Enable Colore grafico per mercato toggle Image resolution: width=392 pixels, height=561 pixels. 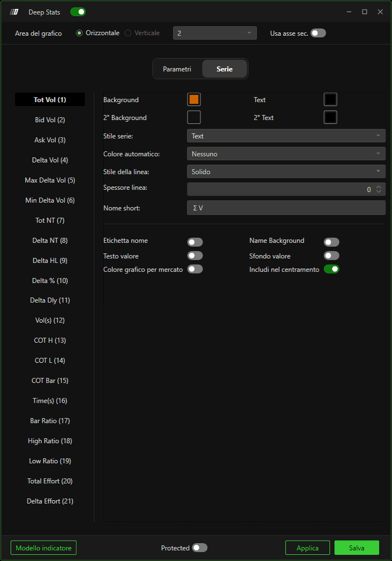click(195, 269)
